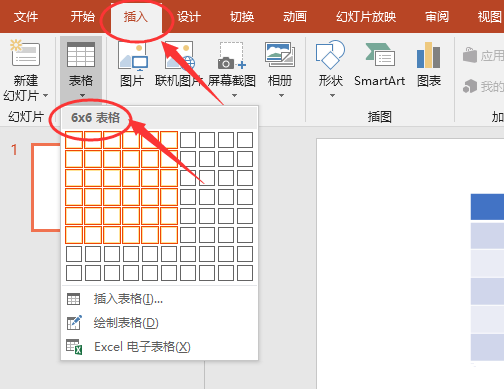Select the 插入 (Insert) ribbon tab

[136, 17]
